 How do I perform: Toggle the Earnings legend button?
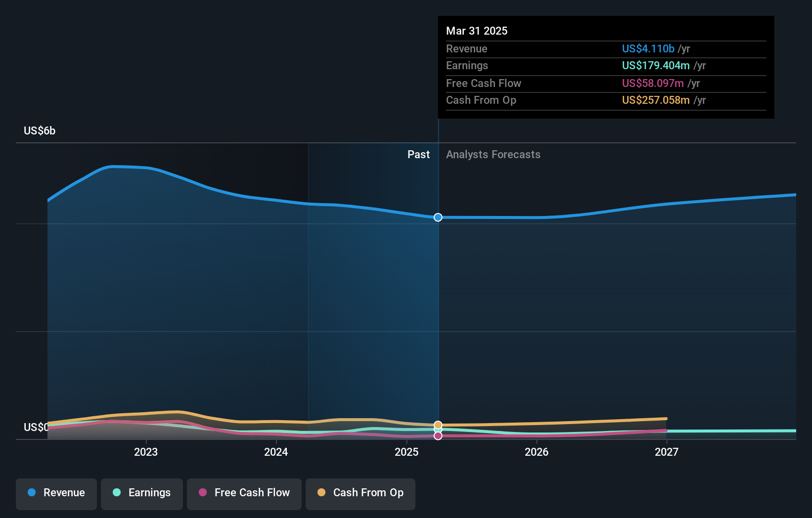click(142, 494)
